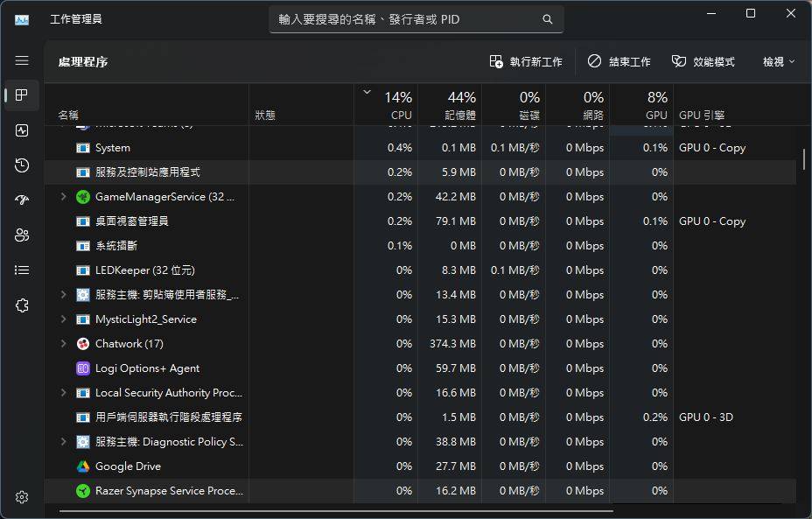Viewport: 812px width, 519px height.
Task: Open the Services page
Action: (x=22, y=305)
